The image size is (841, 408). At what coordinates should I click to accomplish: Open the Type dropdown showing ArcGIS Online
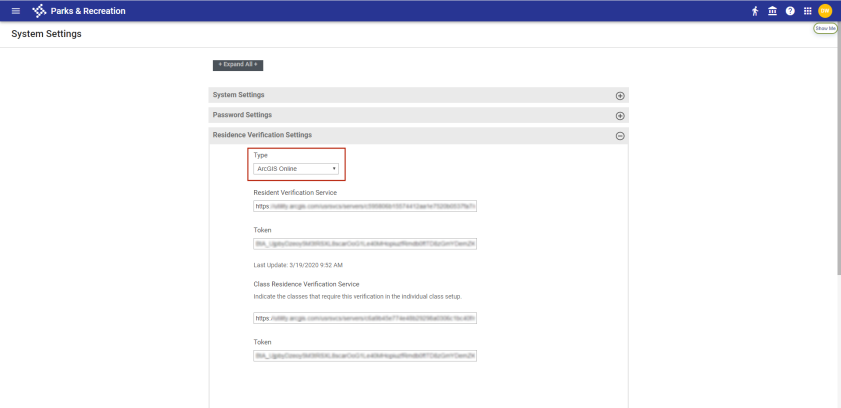tap(296, 169)
